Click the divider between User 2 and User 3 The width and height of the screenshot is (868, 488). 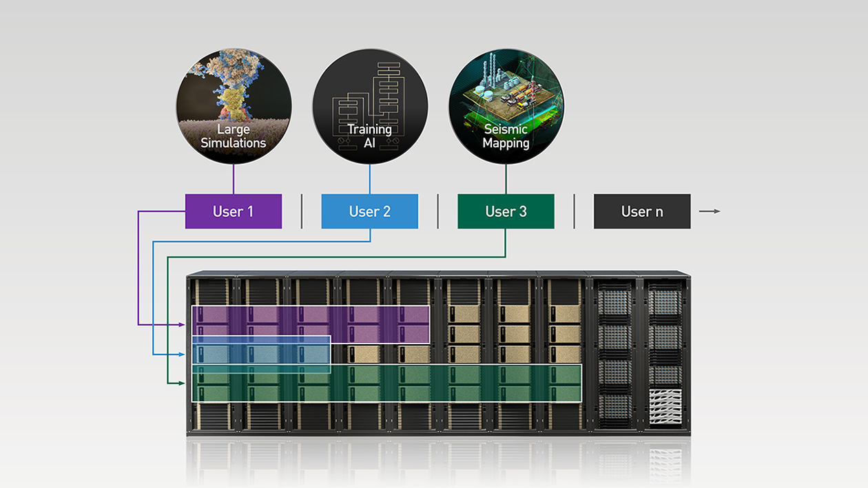click(438, 211)
